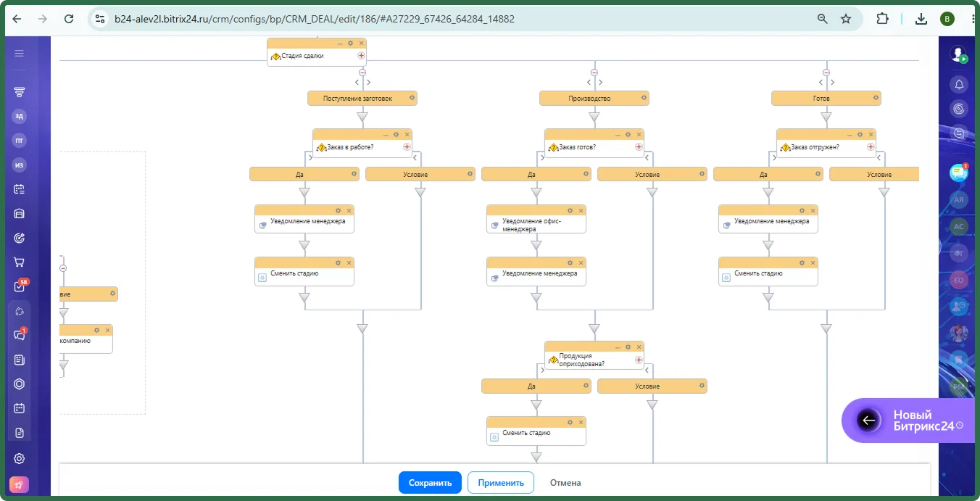Select the "ЗД" item in left sidebar

pos(20,116)
